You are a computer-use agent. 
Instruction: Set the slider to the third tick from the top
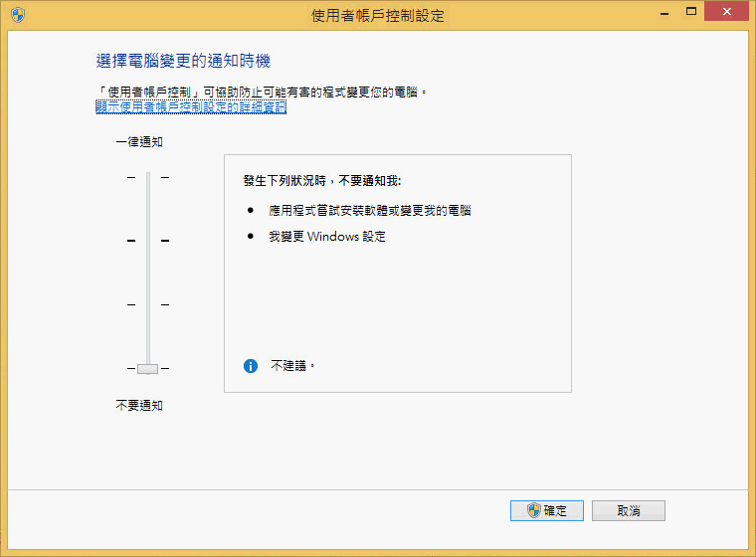pos(148,304)
